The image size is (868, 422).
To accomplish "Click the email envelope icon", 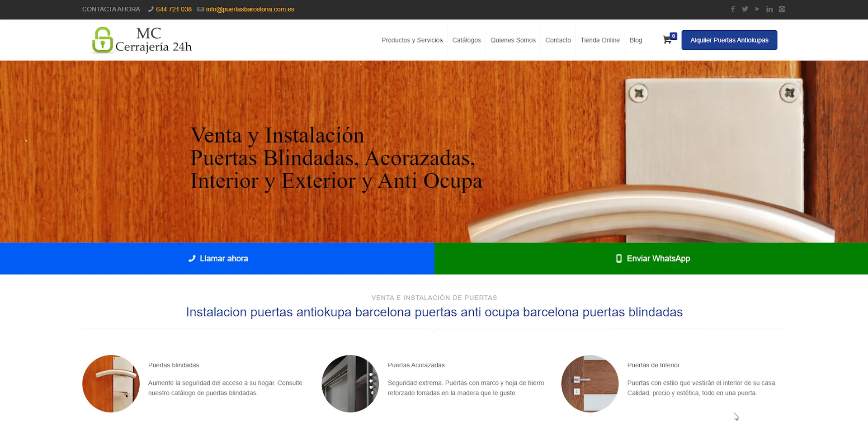I will 201,9.
